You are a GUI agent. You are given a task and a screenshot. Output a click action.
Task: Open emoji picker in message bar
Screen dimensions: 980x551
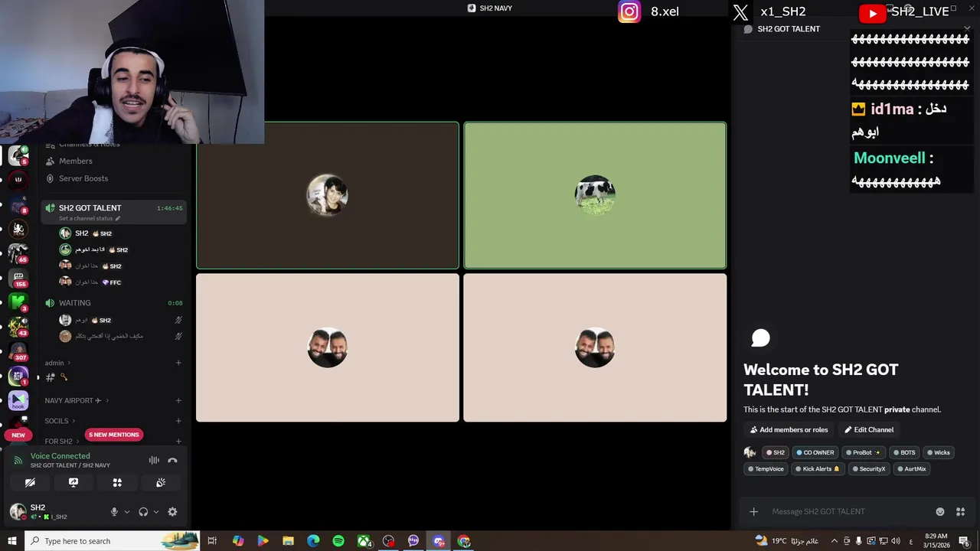940,511
